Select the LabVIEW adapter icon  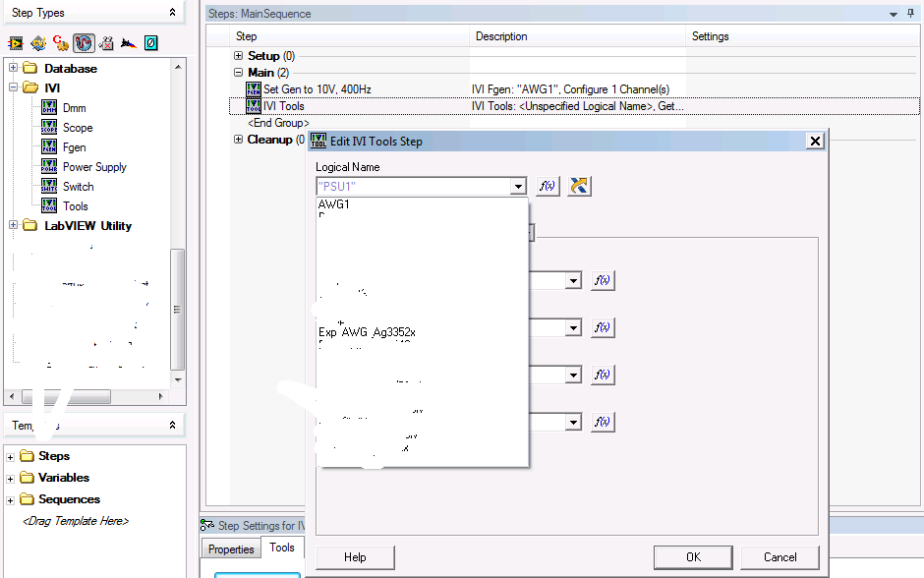tap(16, 43)
